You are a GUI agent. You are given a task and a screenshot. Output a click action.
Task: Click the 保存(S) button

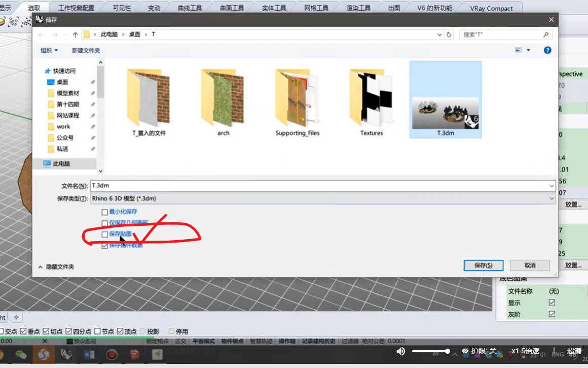pos(484,265)
